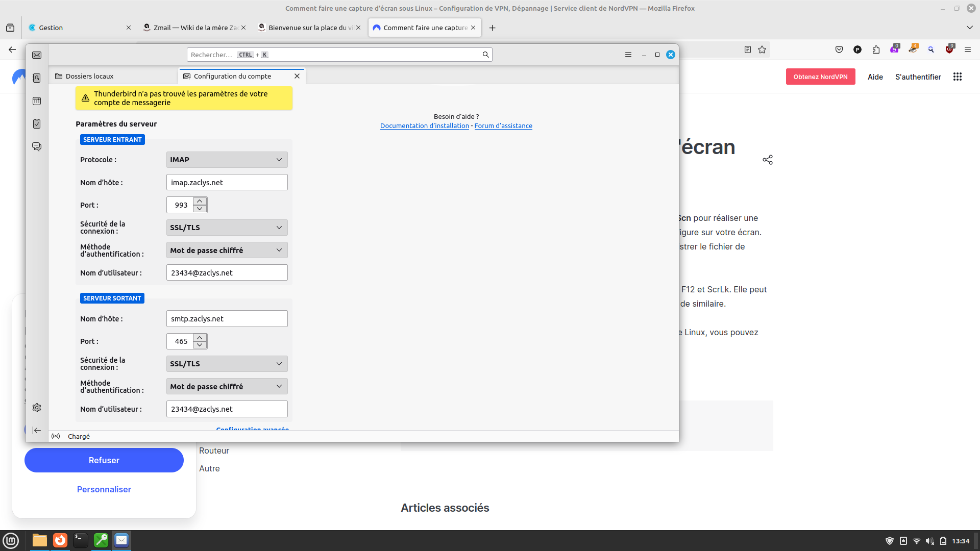Collapse the spaces toolbar arrow icon

point(37,431)
